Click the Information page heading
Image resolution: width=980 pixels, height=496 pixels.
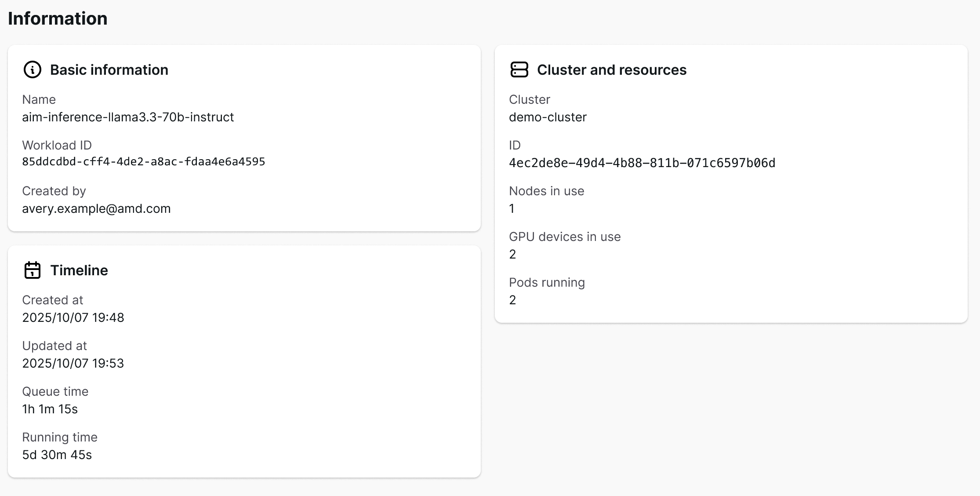[x=58, y=18]
